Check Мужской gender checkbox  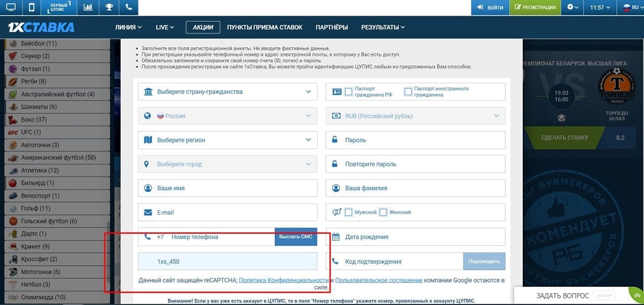[x=349, y=213]
